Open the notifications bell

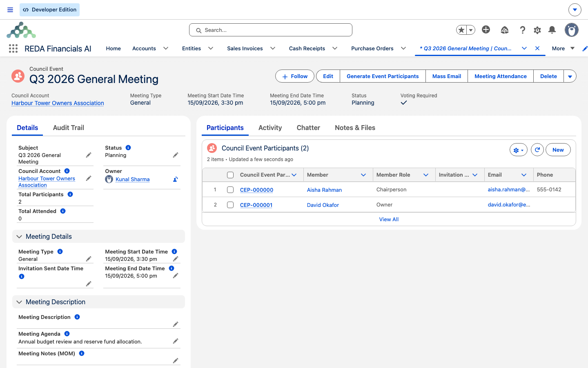tap(552, 30)
